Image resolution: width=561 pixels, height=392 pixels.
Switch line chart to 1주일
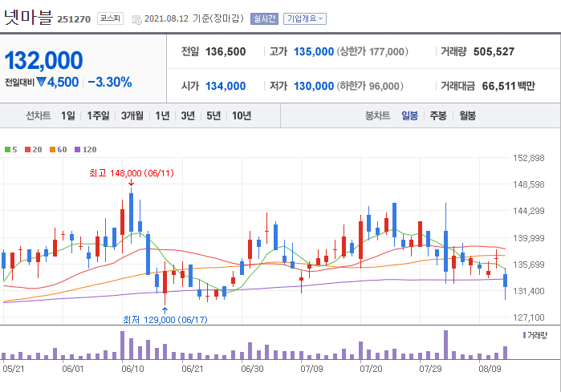[98, 115]
